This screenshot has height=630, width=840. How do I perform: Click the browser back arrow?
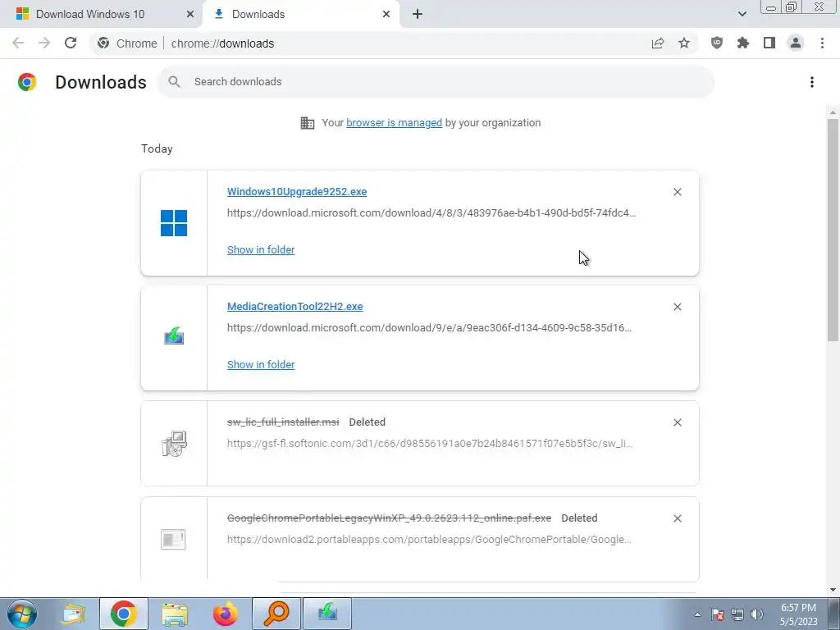[18, 43]
